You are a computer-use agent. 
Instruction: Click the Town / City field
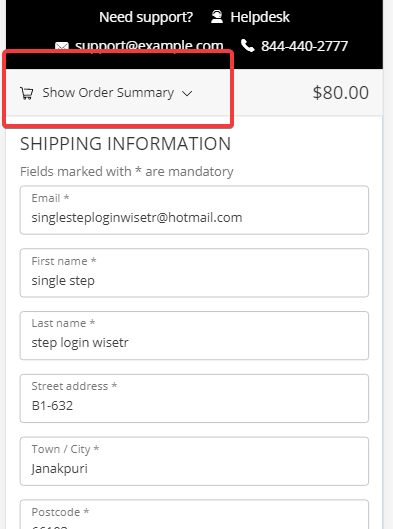click(x=194, y=461)
